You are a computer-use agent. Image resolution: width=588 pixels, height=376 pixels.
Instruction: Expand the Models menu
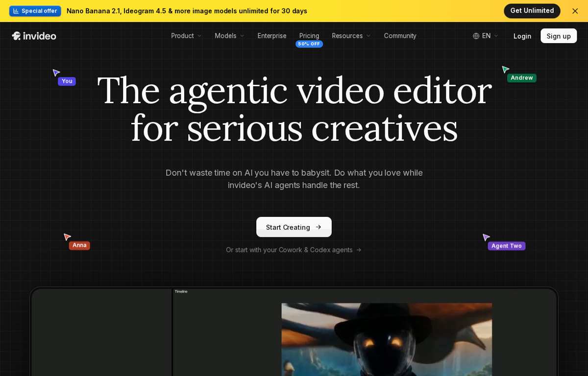pos(229,36)
